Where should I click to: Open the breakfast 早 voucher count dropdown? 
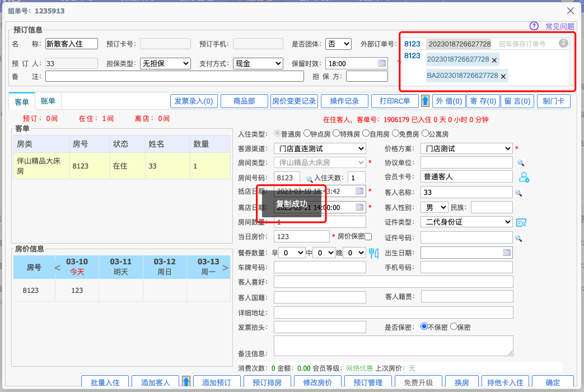292,253
